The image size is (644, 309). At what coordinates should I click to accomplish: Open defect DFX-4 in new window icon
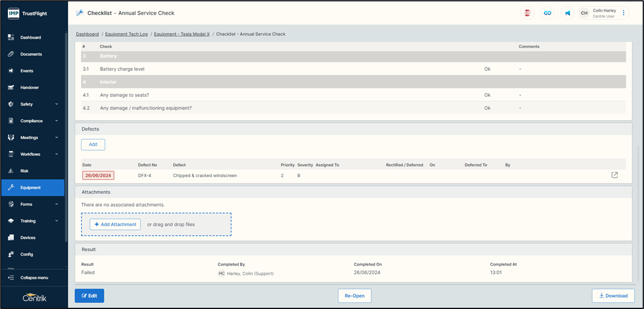615,175
